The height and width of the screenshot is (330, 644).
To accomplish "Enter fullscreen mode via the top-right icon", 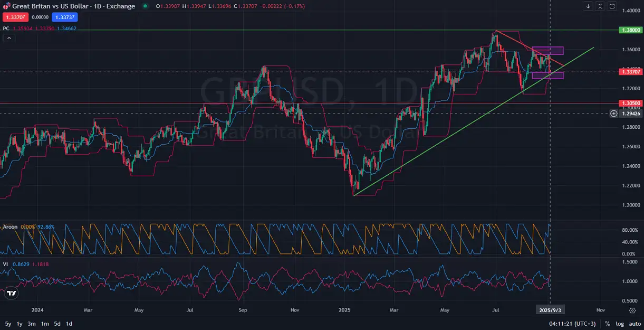I will coord(612,6).
